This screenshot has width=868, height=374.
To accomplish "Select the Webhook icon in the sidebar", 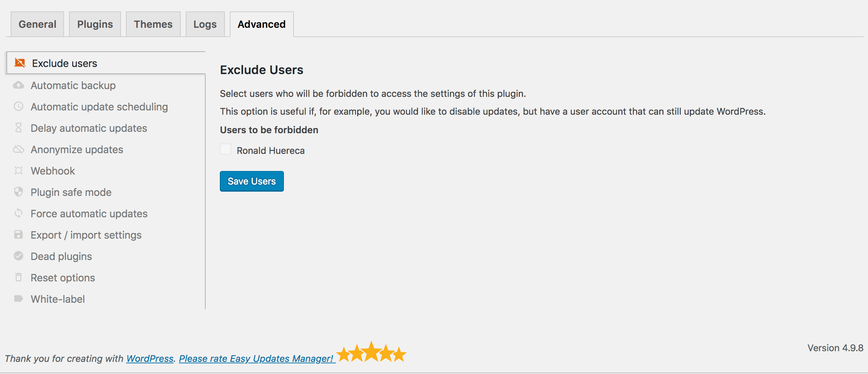I will pyautogui.click(x=18, y=170).
